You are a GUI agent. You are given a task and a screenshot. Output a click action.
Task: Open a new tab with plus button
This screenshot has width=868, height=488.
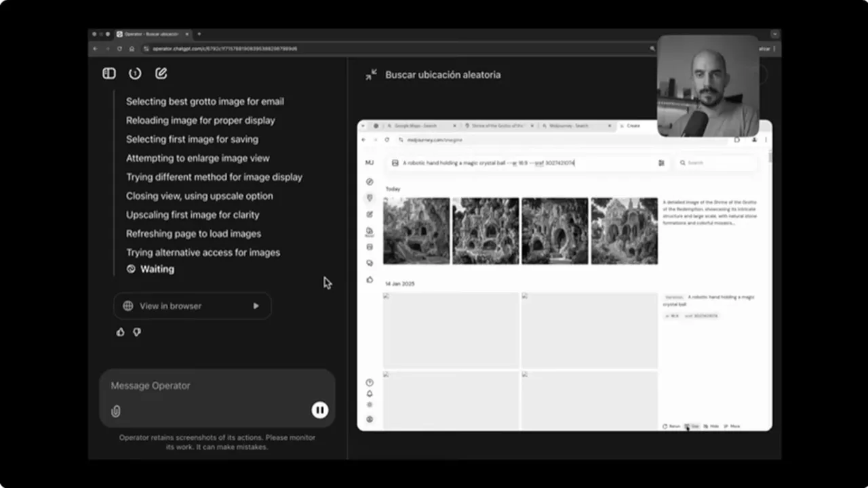(x=199, y=34)
